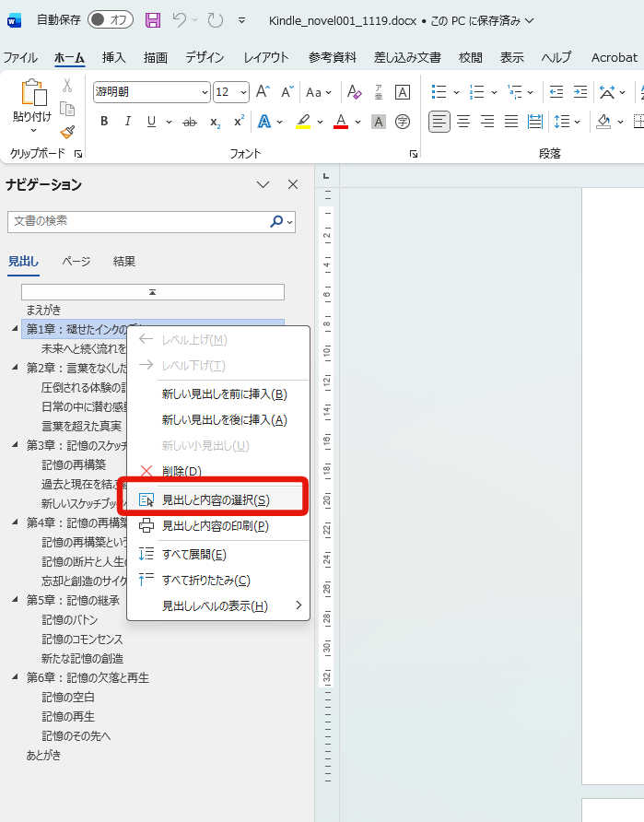Click the Align Right icon

tap(487, 123)
